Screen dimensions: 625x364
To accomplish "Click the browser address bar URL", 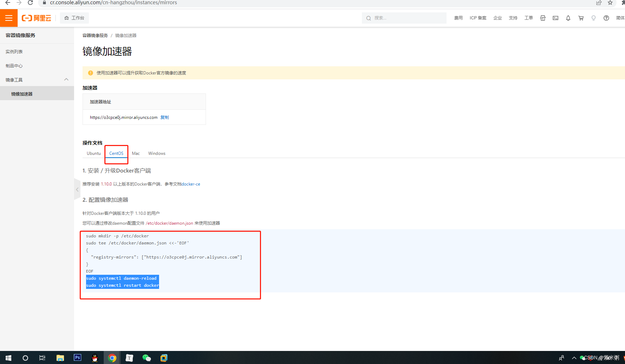I will [x=114, y=3].
